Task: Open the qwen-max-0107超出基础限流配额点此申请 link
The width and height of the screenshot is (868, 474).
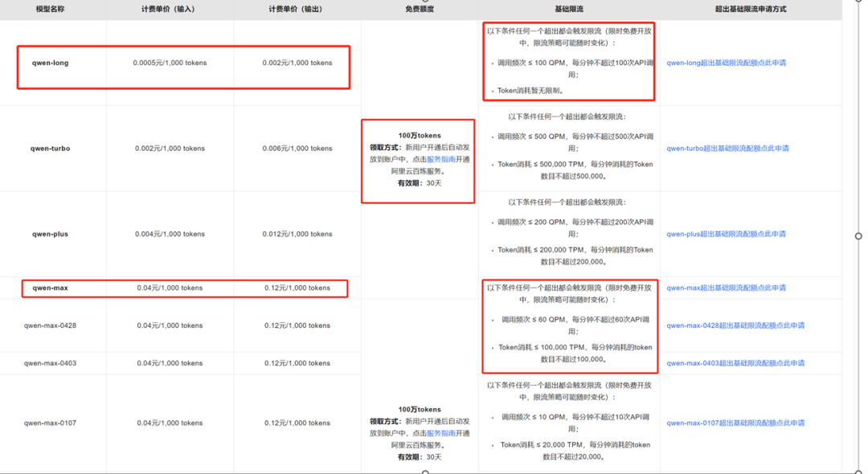Action: pyautogui.click(x=735, y=423)
